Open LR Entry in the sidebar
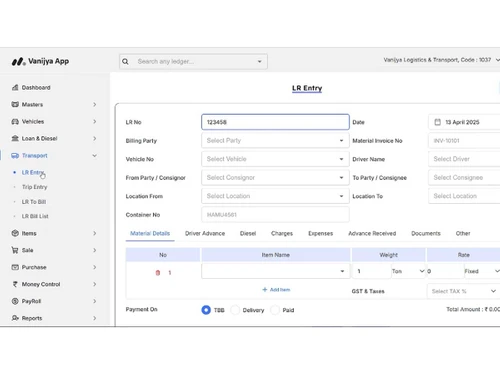Screen dimensions: 500x375 coord(33,172)
